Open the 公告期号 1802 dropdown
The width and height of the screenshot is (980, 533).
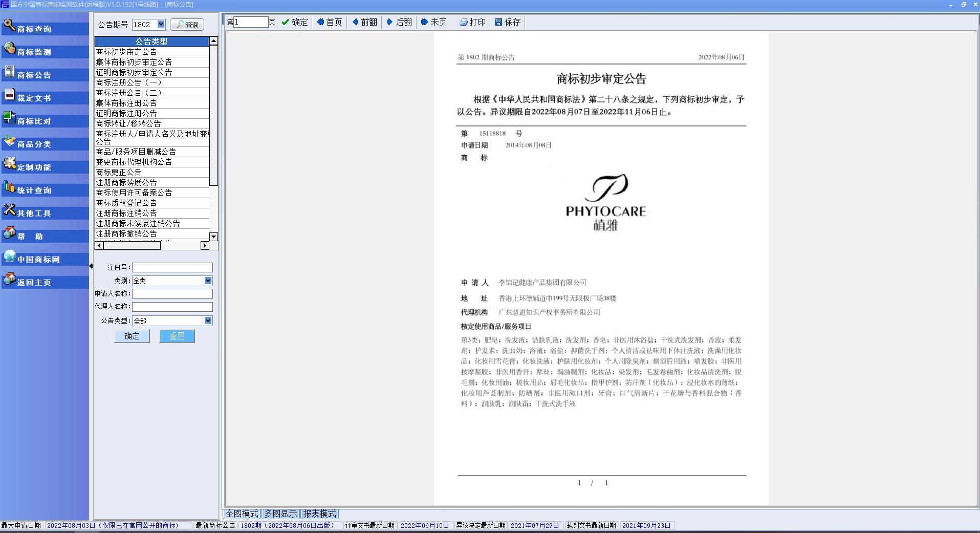tap(161, 24)
